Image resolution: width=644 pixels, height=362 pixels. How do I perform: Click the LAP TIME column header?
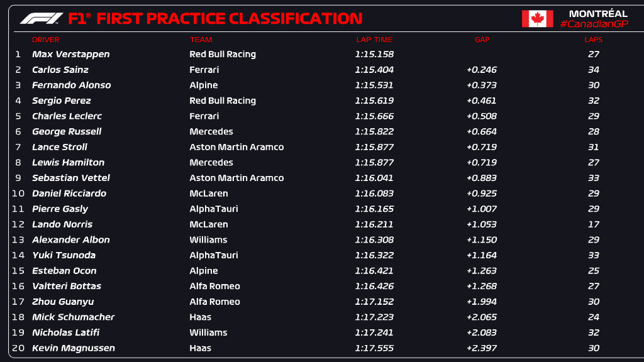point(374,40)
